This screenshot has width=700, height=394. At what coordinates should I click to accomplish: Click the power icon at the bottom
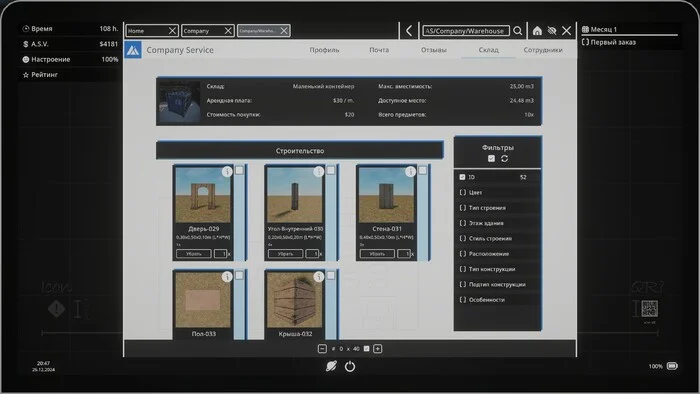tap(350, 366)
